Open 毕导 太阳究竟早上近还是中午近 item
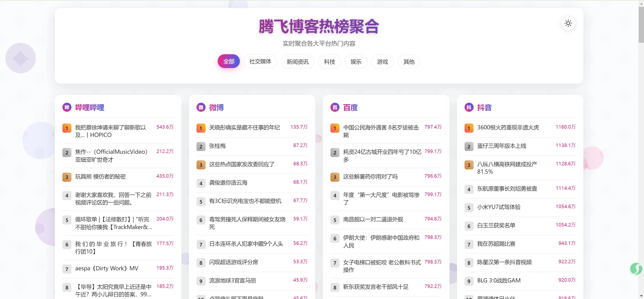644x299 pixels. point(118,290)
